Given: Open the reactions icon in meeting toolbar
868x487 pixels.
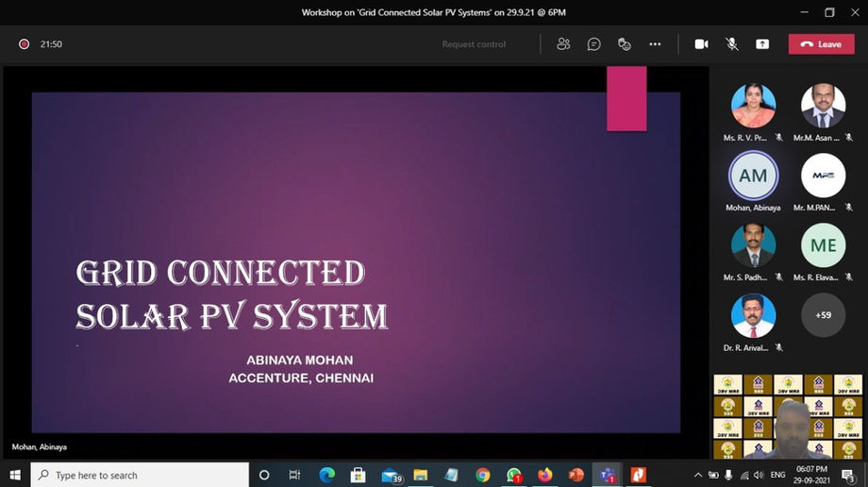Looking at the screenshot, I should pos(625,43).
